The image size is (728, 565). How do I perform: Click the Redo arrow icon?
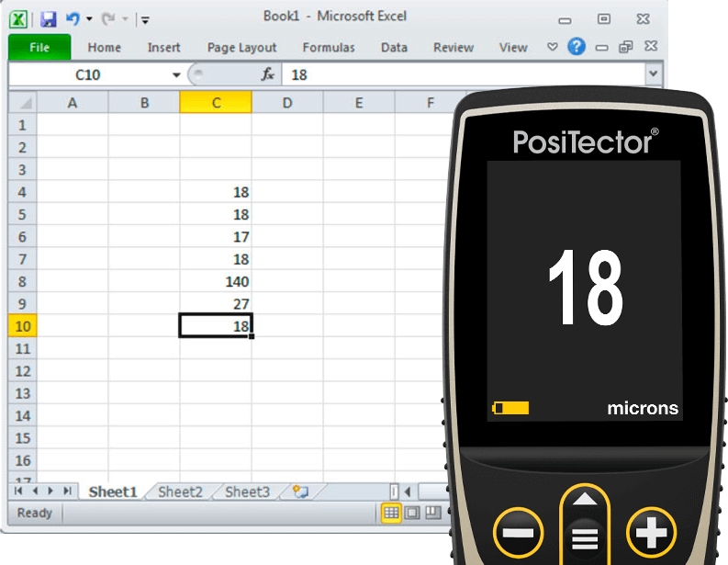click(108, 18)
